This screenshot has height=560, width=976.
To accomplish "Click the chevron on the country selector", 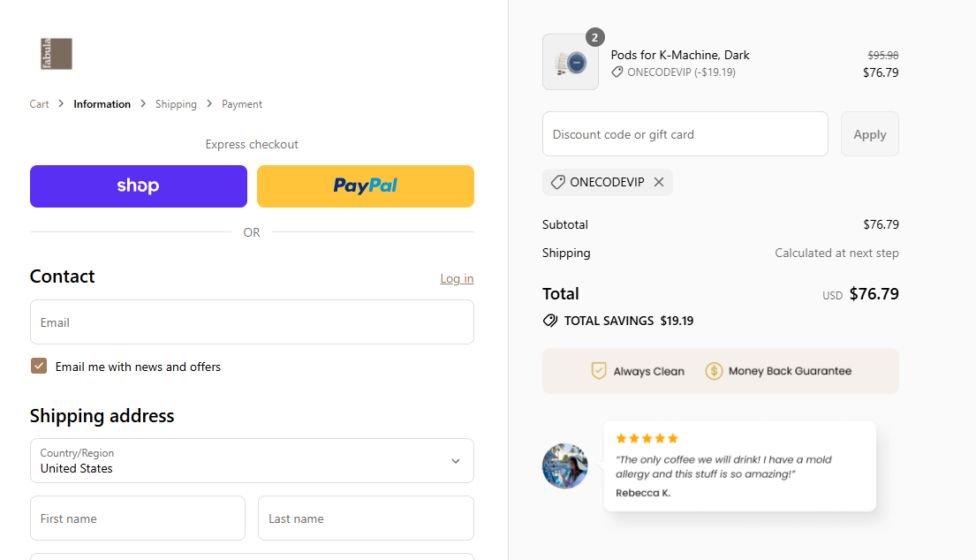I will pos(456,460).
